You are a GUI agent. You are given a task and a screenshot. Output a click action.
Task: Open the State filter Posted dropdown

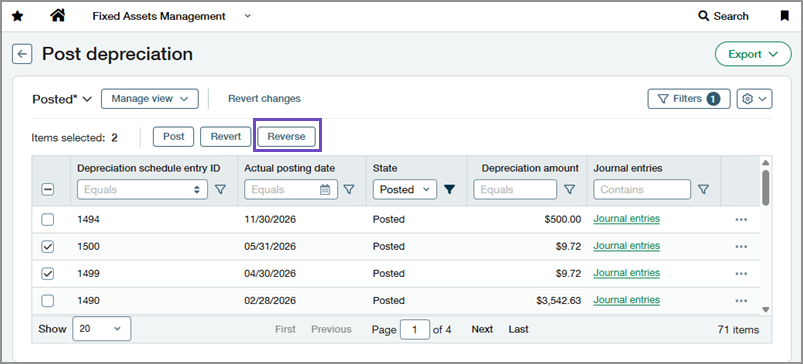click(x=405, y=189)
